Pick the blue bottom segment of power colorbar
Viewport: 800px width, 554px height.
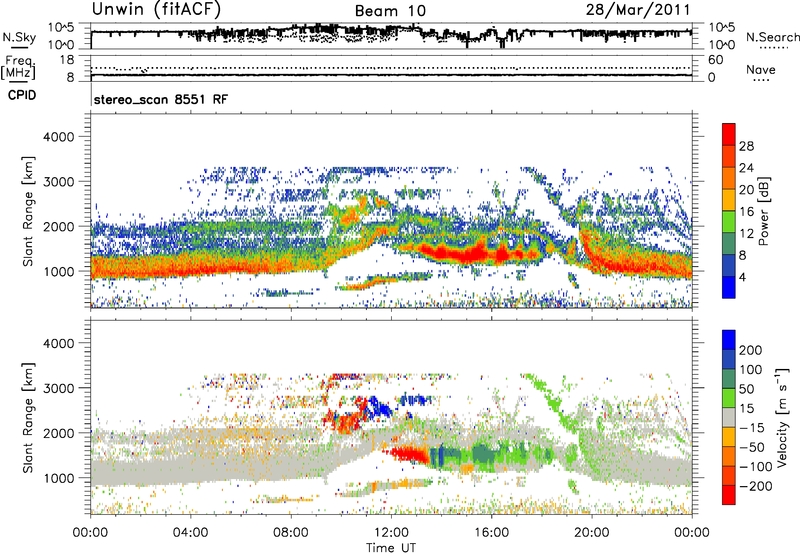tap(729, 288)
